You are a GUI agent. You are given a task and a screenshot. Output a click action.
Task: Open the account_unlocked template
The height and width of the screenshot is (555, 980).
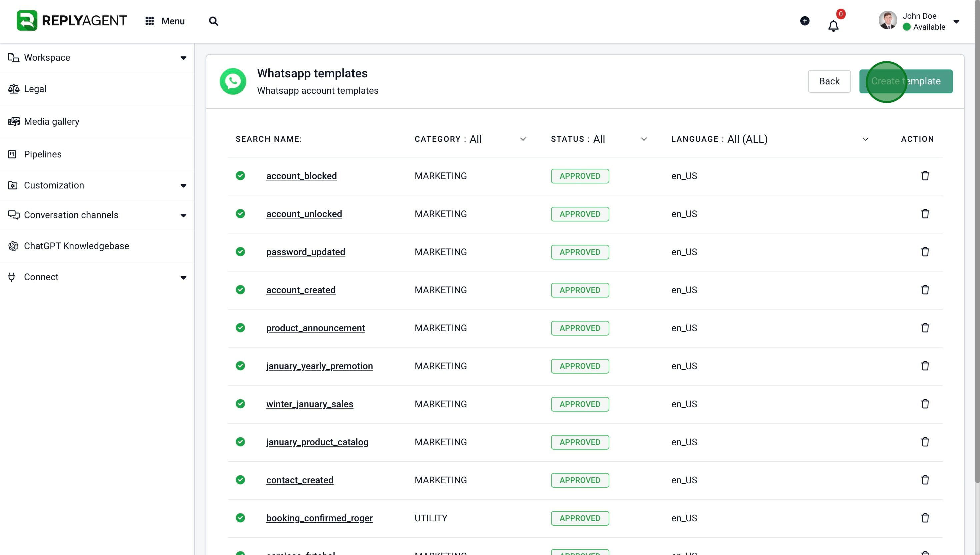304,214
